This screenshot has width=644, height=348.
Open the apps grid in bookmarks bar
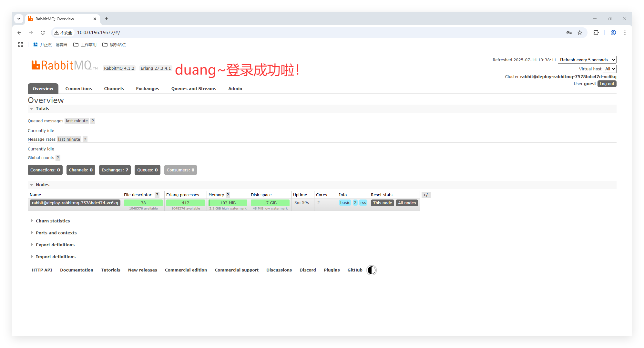[x=21, y=45]
